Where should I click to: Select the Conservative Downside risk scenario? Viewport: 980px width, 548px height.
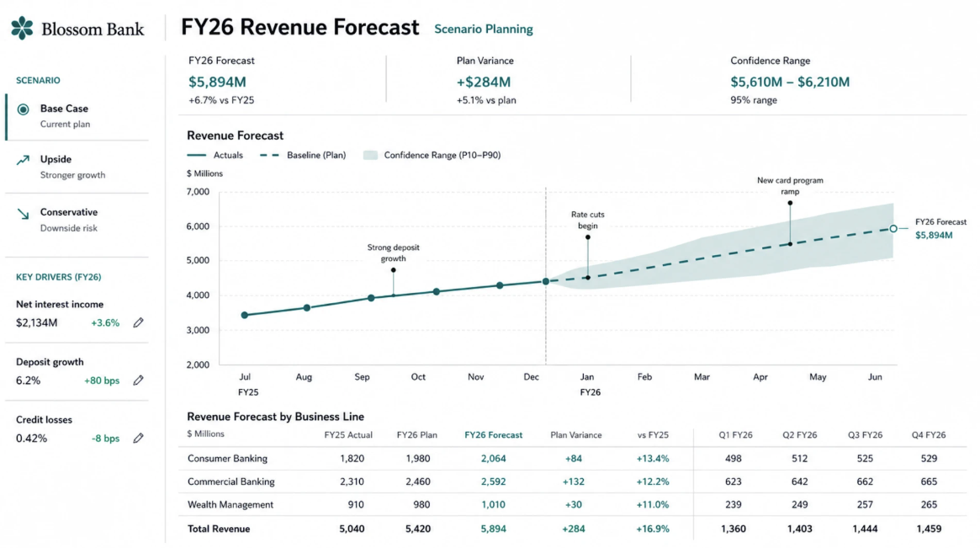click(77, 221)
